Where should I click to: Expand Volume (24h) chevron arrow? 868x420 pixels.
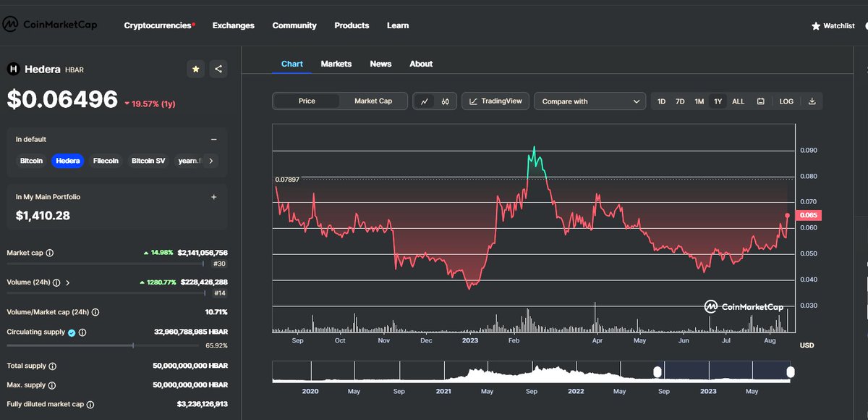click(68, 282)
